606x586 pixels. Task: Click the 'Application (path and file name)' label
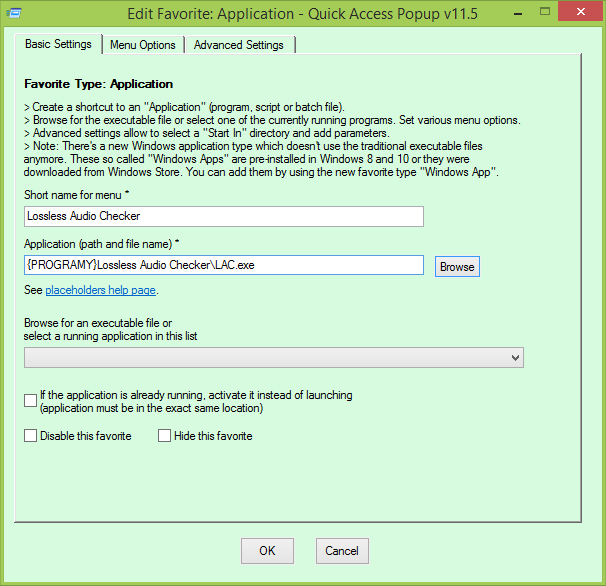[101, 244]
